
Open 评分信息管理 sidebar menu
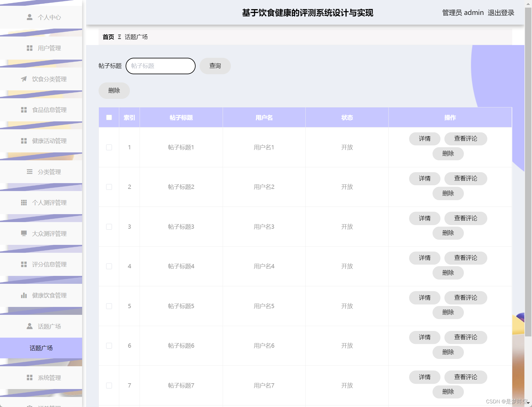click(x=41, y=264)
